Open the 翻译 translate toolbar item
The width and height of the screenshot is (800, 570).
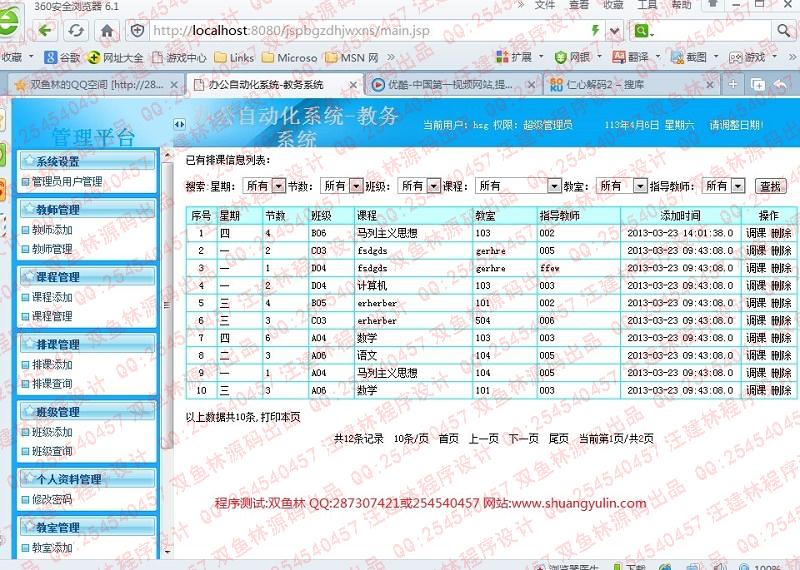click(636, 57)
